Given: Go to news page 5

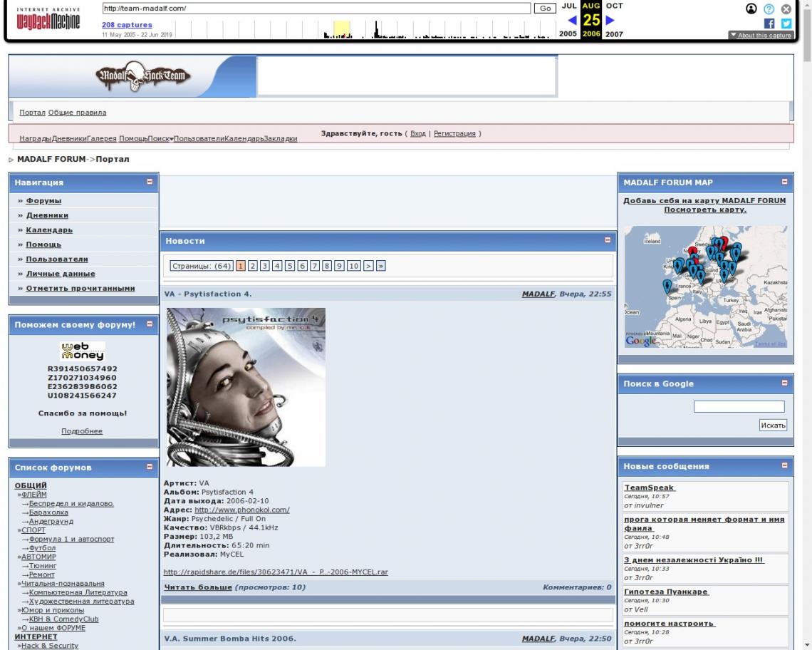Looking at the screenshot, I should [289, 266].
